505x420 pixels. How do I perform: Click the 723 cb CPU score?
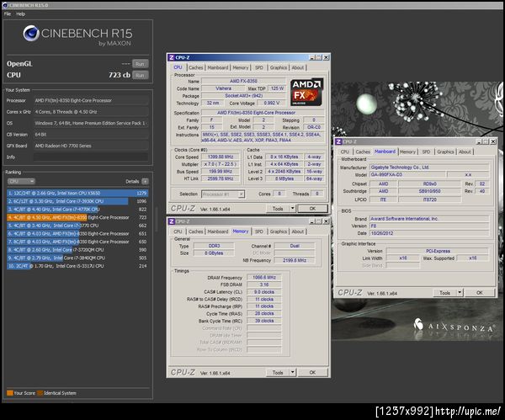tap(120, 75)
